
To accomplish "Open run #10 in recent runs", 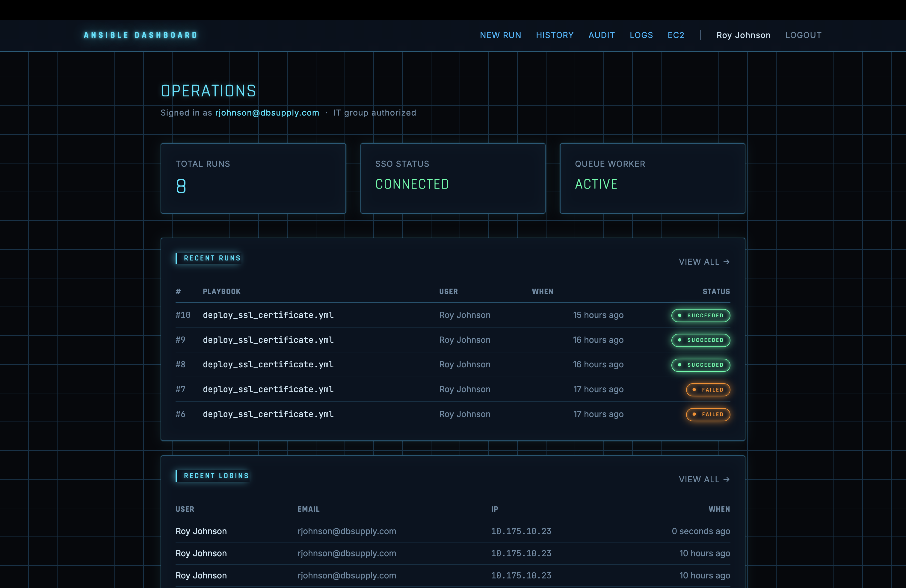I will [453, 315].
